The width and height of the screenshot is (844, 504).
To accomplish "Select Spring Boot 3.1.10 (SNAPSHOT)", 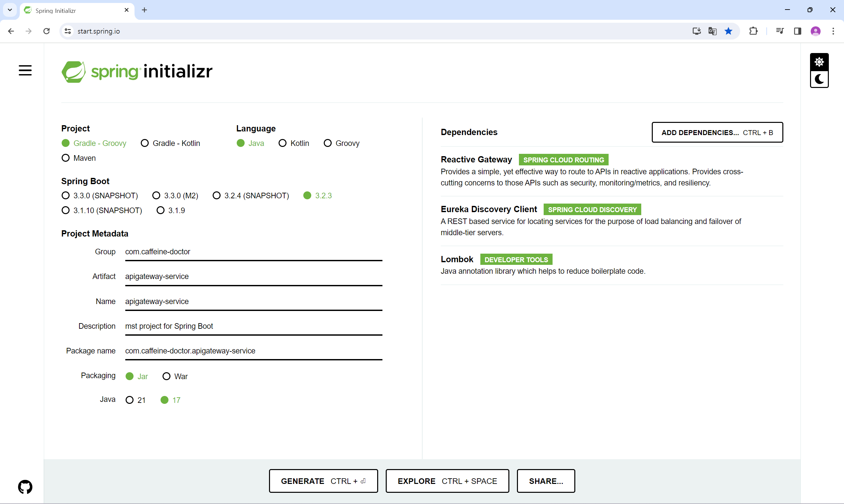I will pyautogui.click(x=102, y=210).
